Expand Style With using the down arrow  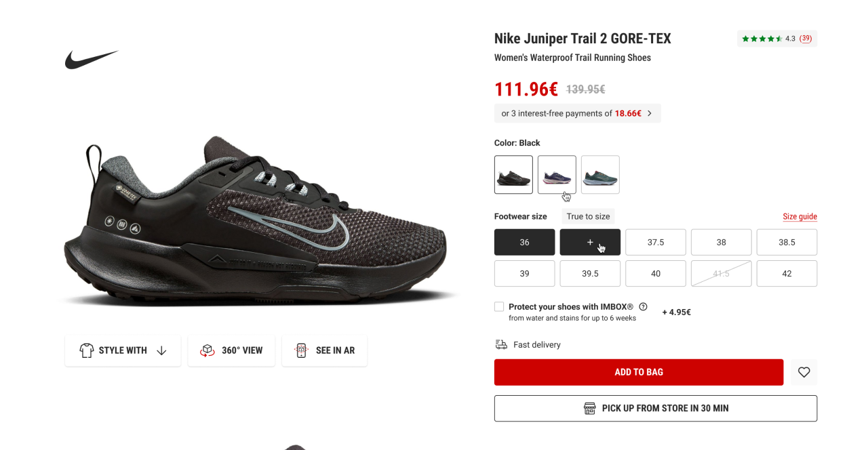pos(161,350)
